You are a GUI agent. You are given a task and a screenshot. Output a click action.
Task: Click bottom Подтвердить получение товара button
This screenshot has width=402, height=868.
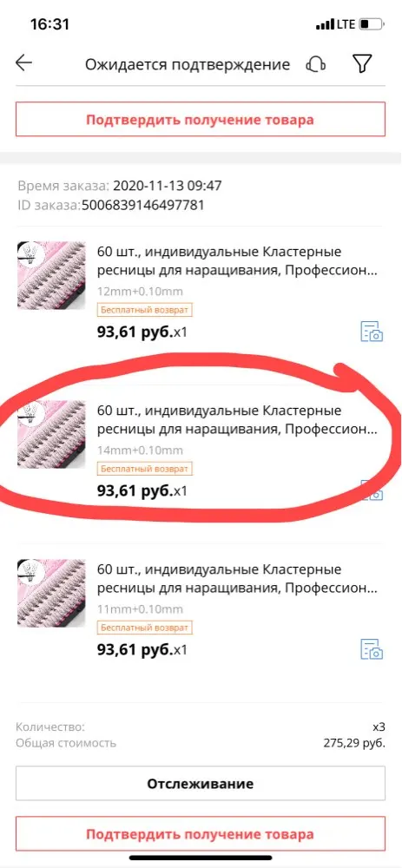[201, 834]
